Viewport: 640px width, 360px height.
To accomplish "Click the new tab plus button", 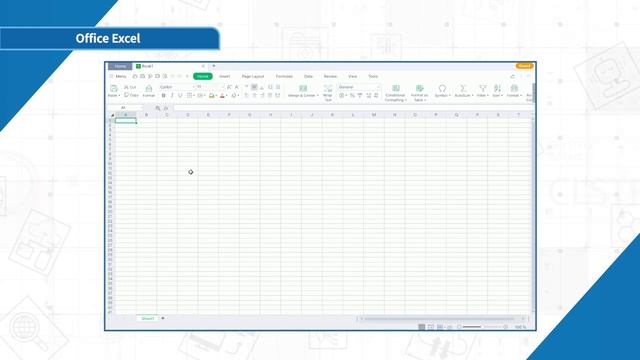I will [213, 66].
